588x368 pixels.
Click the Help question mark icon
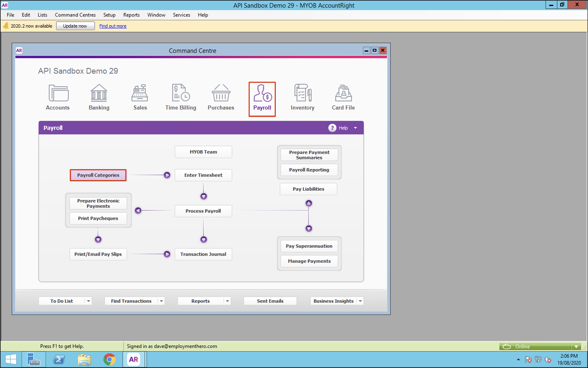[332, 128]
